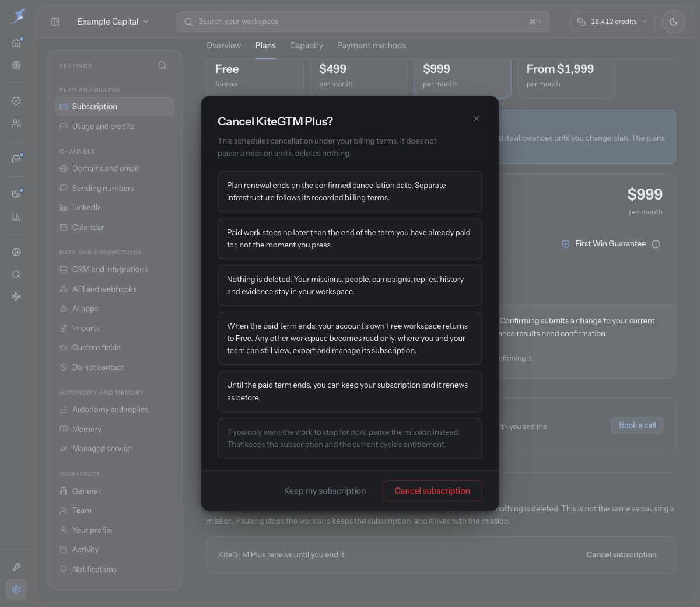Screen dimensions: 700x607
Task: Go to Team workspace settings
Action: 115,511
